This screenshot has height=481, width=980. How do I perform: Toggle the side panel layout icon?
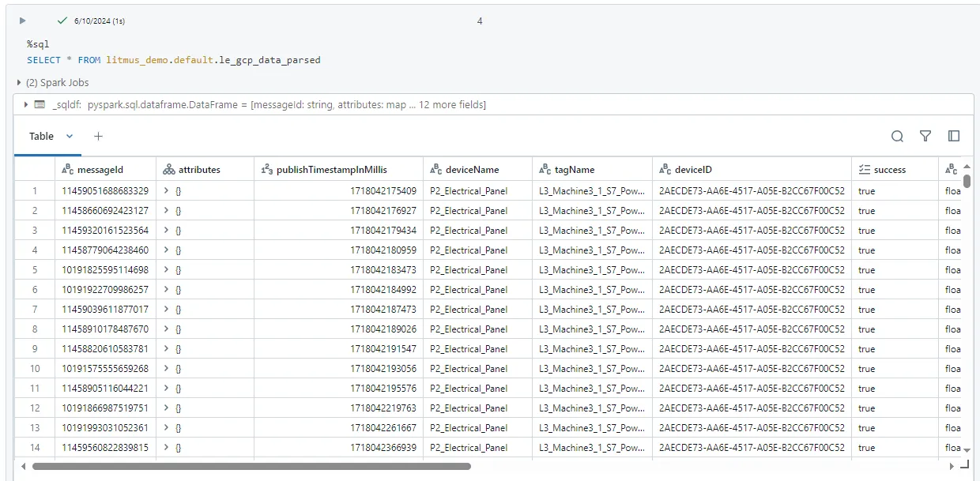pos(954,136)
